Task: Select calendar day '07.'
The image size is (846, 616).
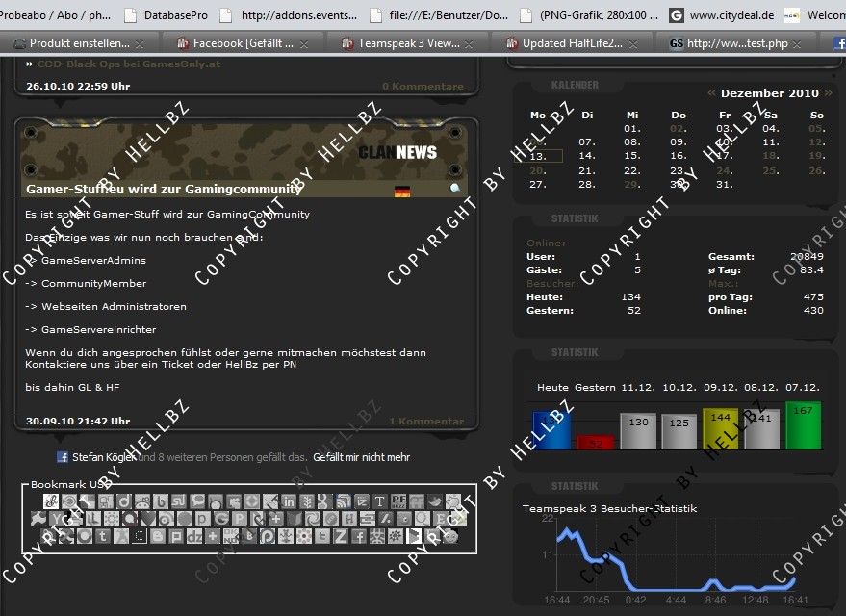Action: pyautogui.click(x=587, y=141)
